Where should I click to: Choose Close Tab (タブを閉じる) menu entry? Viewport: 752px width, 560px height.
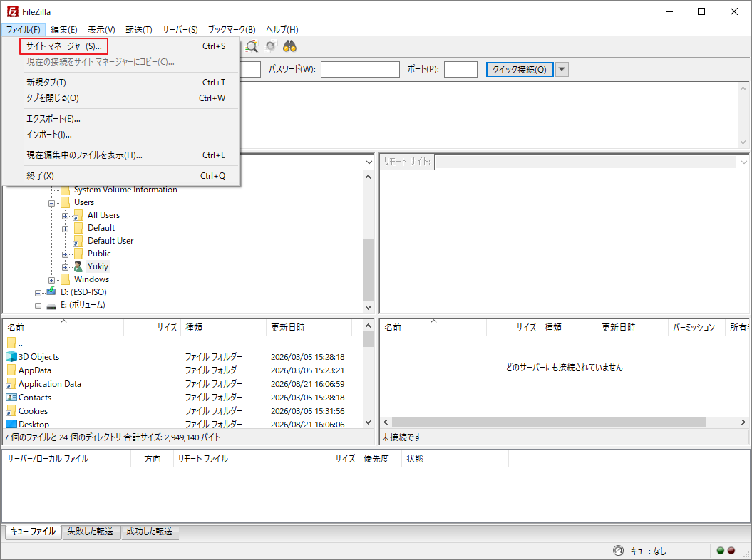(121, 98)
